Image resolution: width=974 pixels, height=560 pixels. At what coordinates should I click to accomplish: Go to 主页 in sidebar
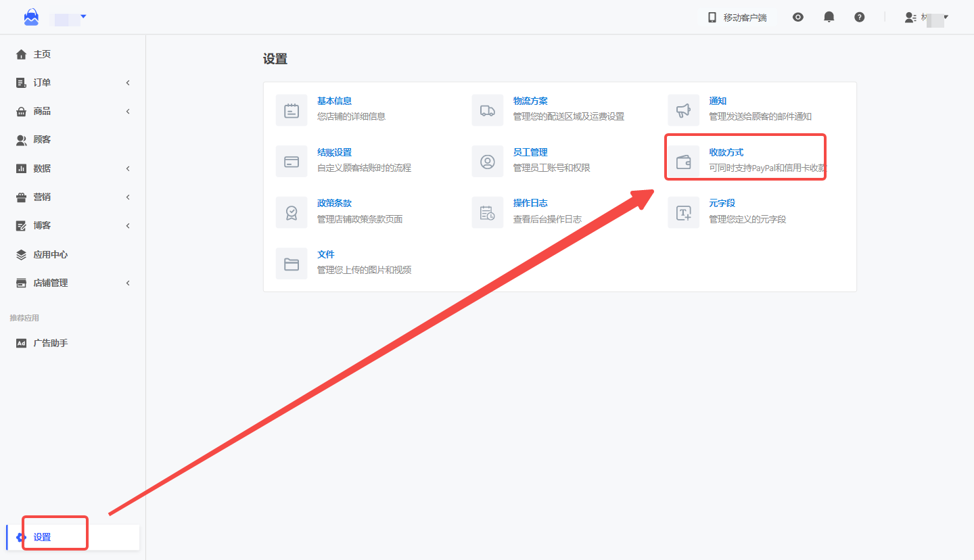tap(42, 54)
